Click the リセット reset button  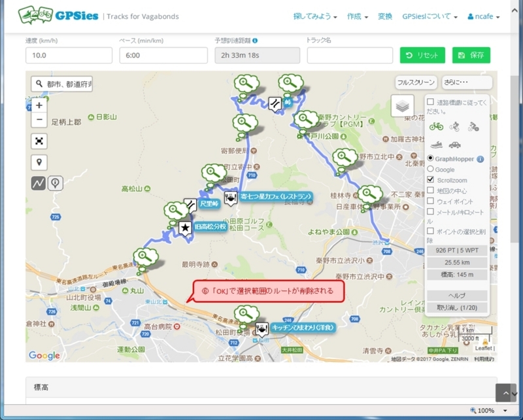422,55
